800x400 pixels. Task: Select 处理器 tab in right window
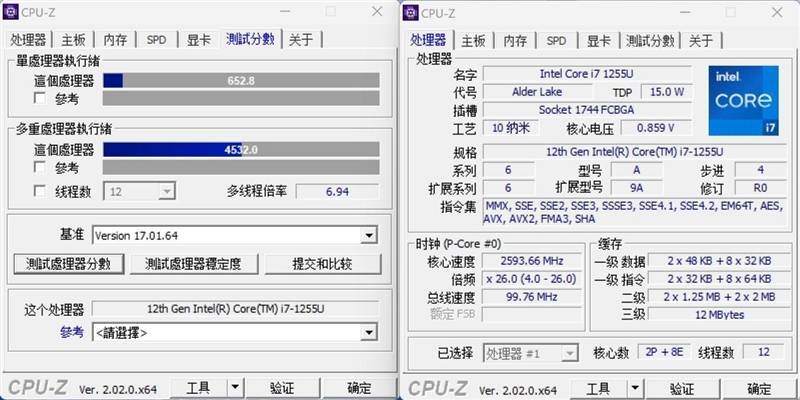click(x=429, y=40)
